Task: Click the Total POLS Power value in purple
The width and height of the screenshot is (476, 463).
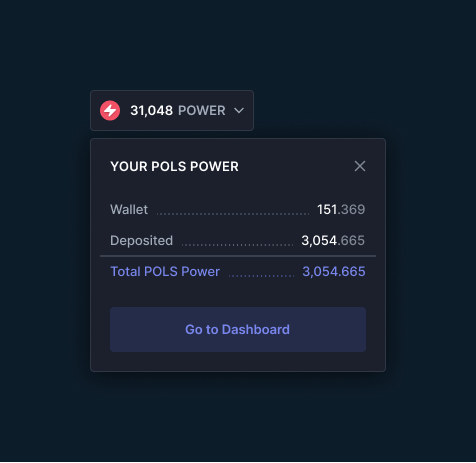Action: 334,271
